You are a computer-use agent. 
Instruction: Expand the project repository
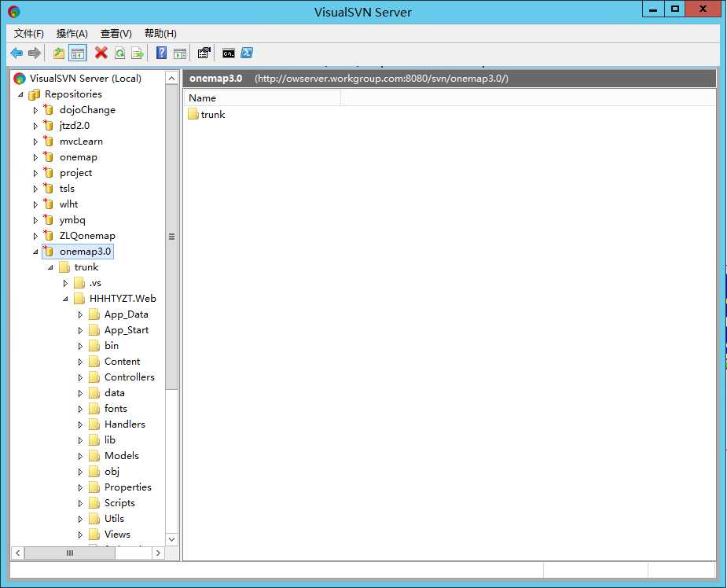click(35, 174)
